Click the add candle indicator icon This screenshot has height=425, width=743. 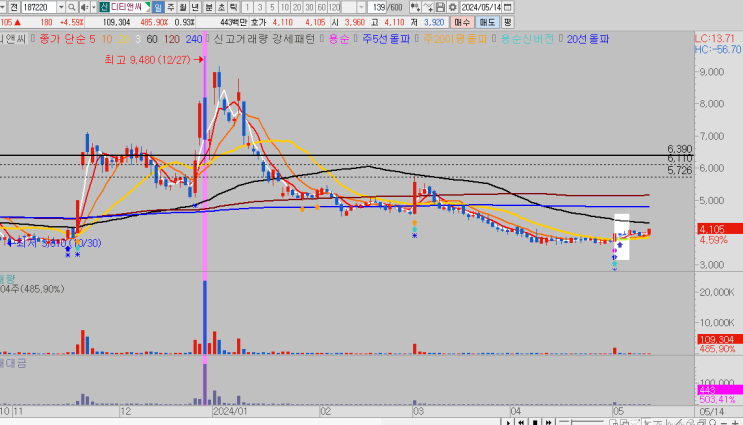(x=415, y=7)
